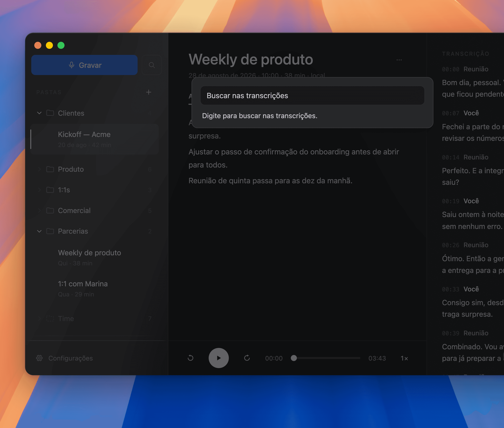Jump to 00:19 transcript timestamp
Image resolution: width=504 pixels, height=428 pixels.
[x=451, y=201]
